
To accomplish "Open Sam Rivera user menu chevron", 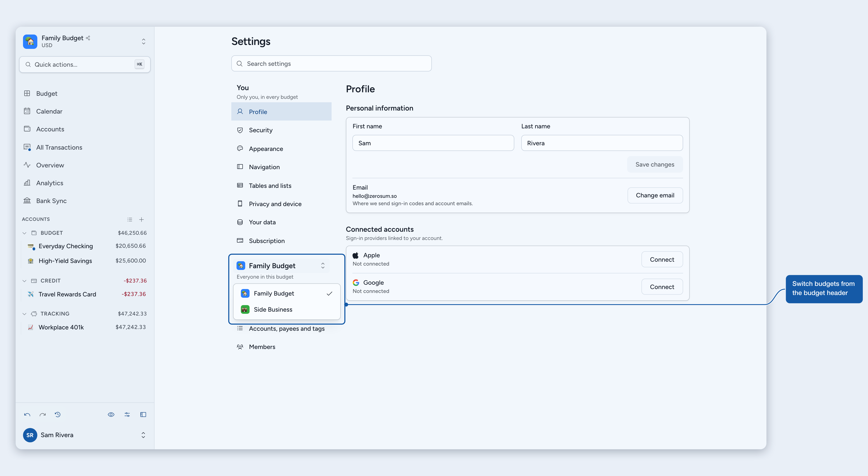I will coord(143,435).
